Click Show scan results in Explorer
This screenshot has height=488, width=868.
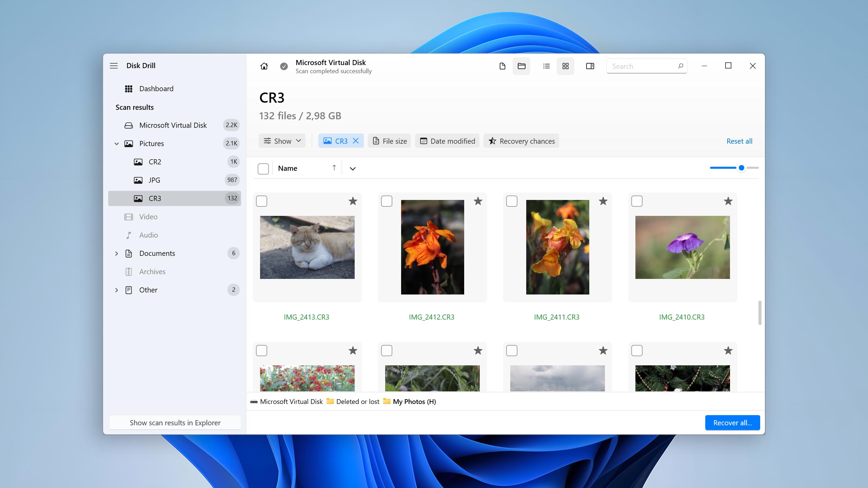[x=175, y=423]
